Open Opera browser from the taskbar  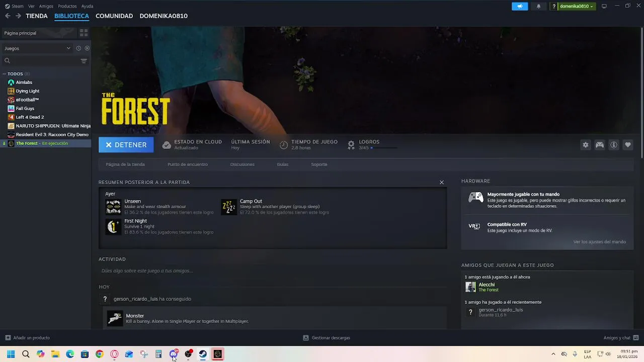point(114,354)
